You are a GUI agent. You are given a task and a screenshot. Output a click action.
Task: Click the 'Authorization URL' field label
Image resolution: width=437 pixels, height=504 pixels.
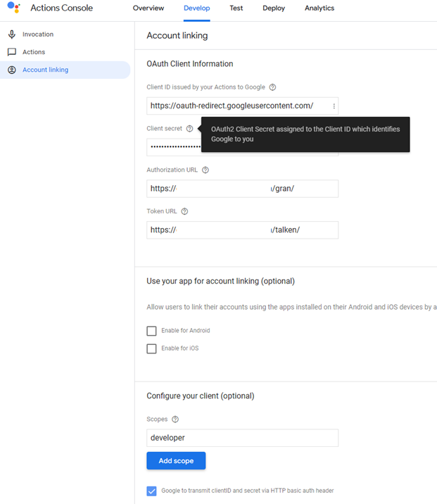coord(172,170)
